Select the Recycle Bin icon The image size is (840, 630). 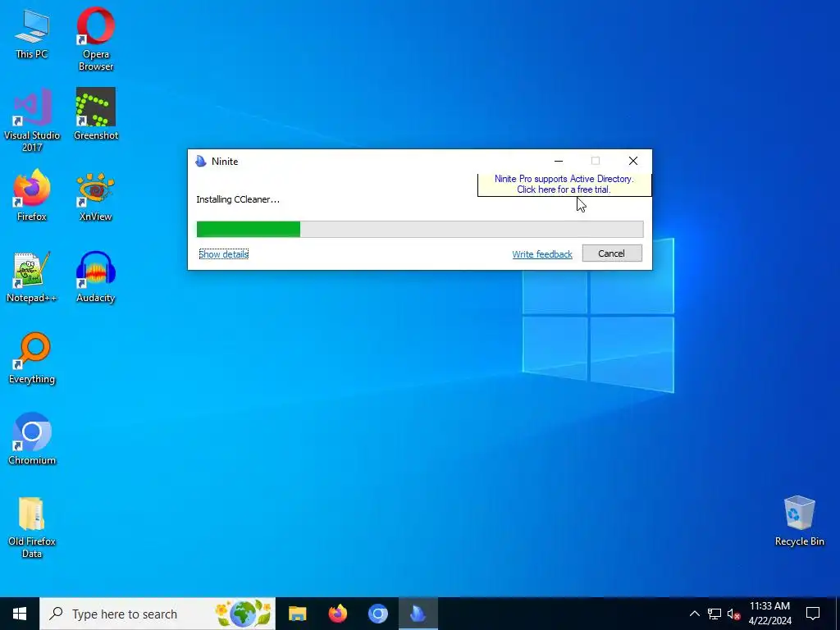[x=799, y=521]
